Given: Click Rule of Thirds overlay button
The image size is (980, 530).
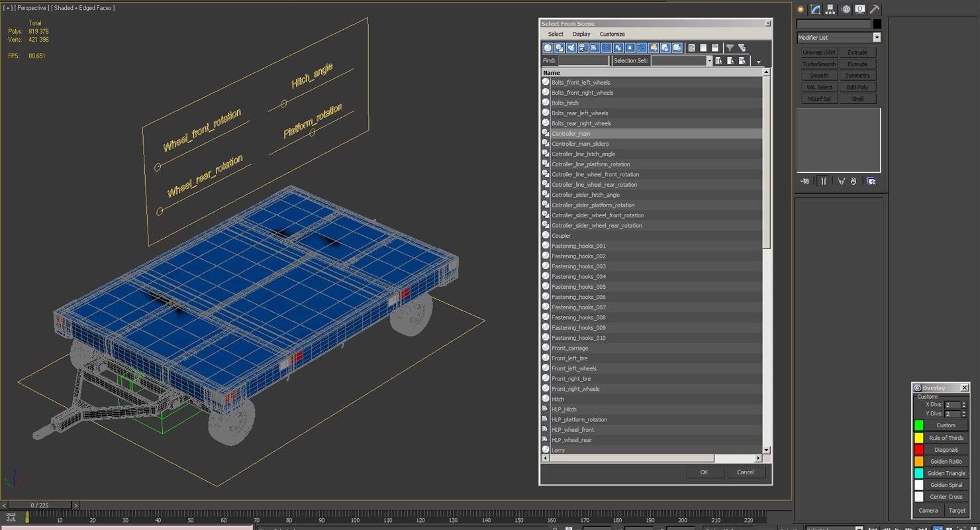Looking at the screenshot, I should 946,438.
